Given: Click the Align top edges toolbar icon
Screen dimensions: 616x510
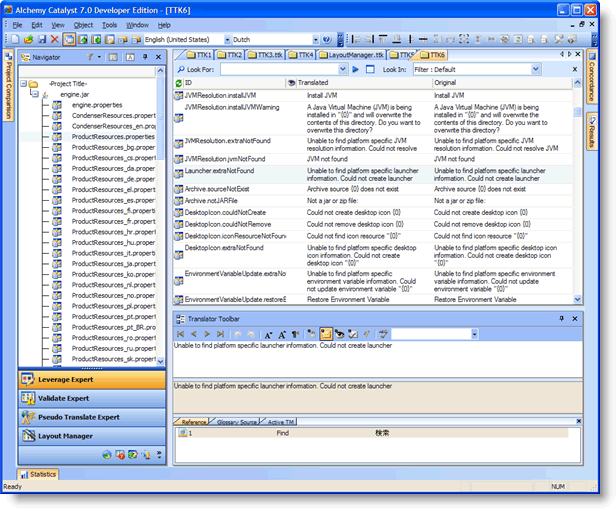Looking at the screenshot, I should (383, 39).
